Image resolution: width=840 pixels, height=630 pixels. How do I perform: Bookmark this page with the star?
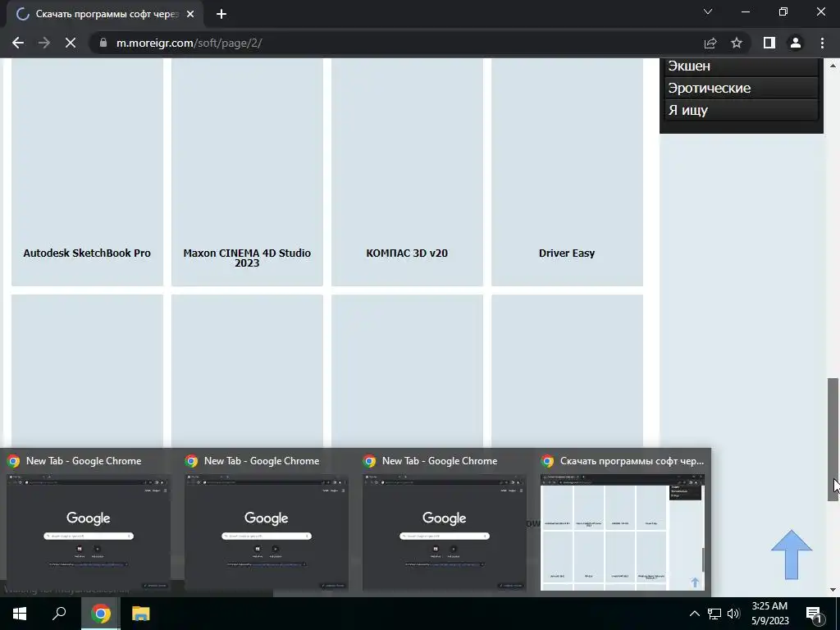(737, 43)
